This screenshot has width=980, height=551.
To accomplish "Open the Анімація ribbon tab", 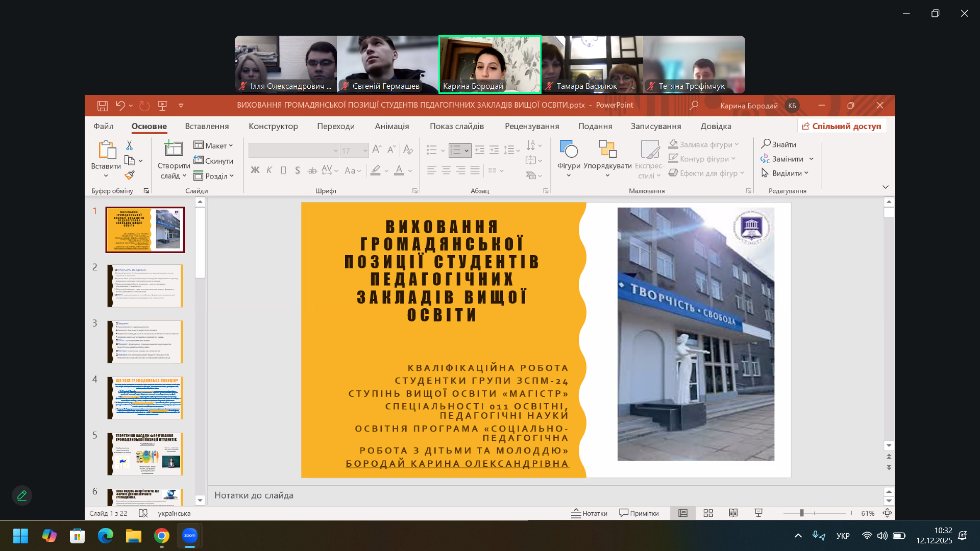I will 391,126.
